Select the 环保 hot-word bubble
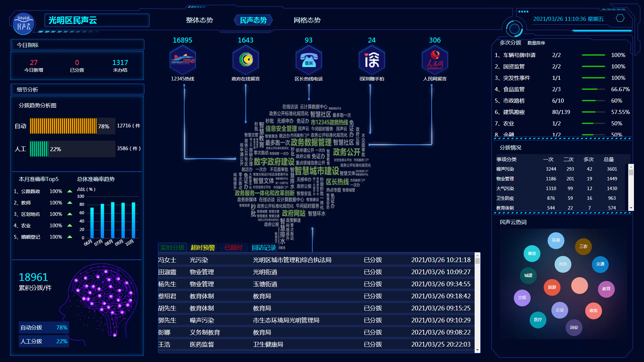Image resolution: width=644 pixels, height=362 pixels. [556, 240]
